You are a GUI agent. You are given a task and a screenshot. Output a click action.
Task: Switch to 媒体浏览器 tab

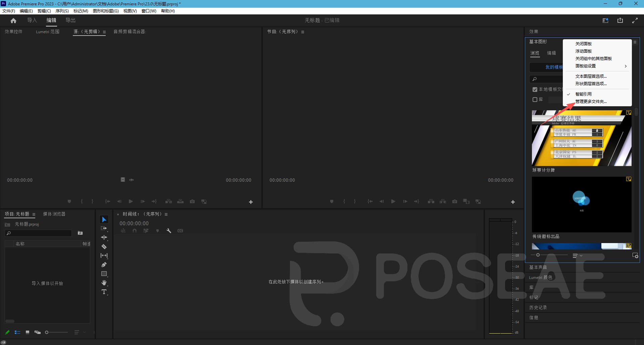54,214
